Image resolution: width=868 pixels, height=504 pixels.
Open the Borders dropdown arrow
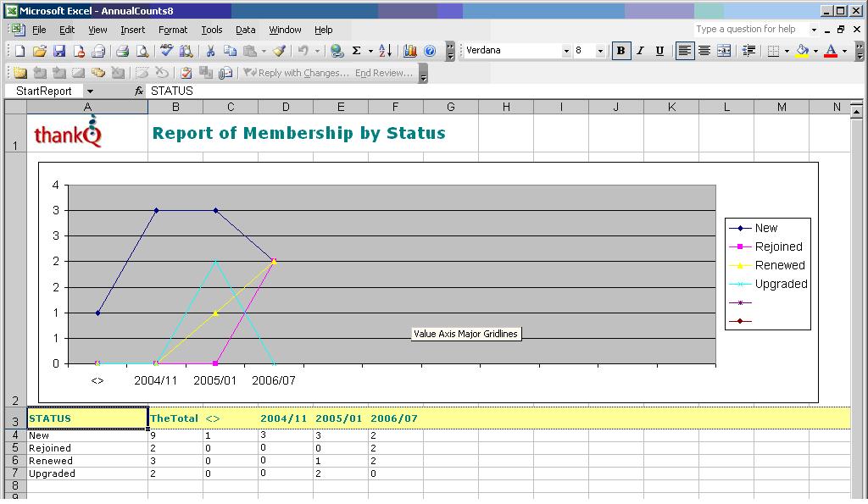click(x=787, y=51)
